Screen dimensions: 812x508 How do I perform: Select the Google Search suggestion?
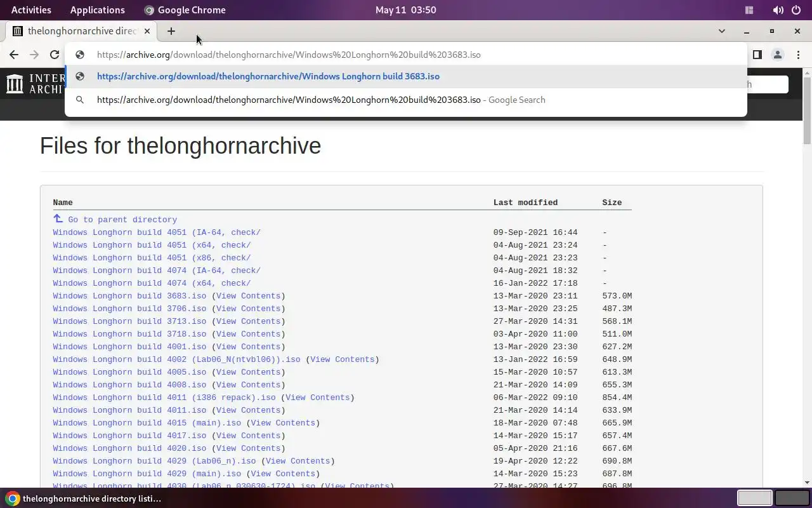coord(406,100)
